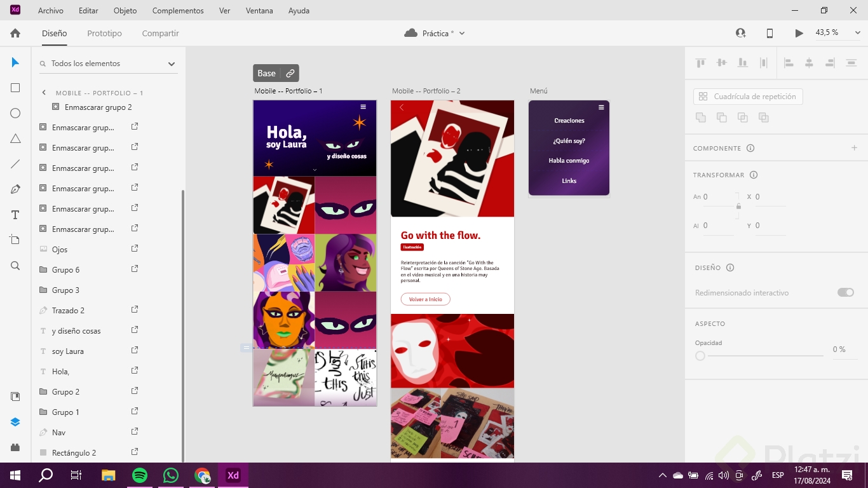868x488 pixels.
Task: Apply the Subtract boolean operation
Action: click(721, 117)
